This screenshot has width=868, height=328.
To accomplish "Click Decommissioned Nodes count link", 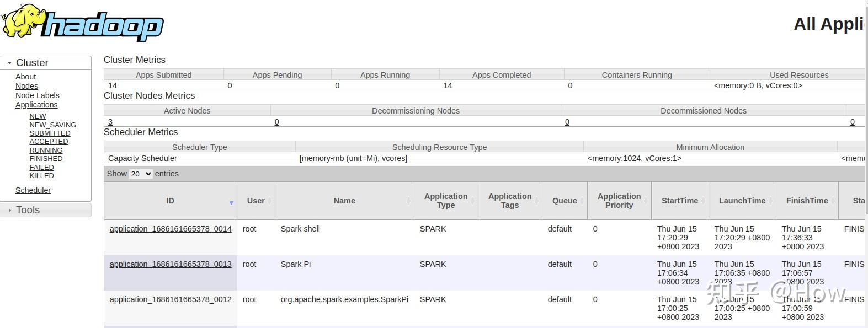I will pos(567,122).
